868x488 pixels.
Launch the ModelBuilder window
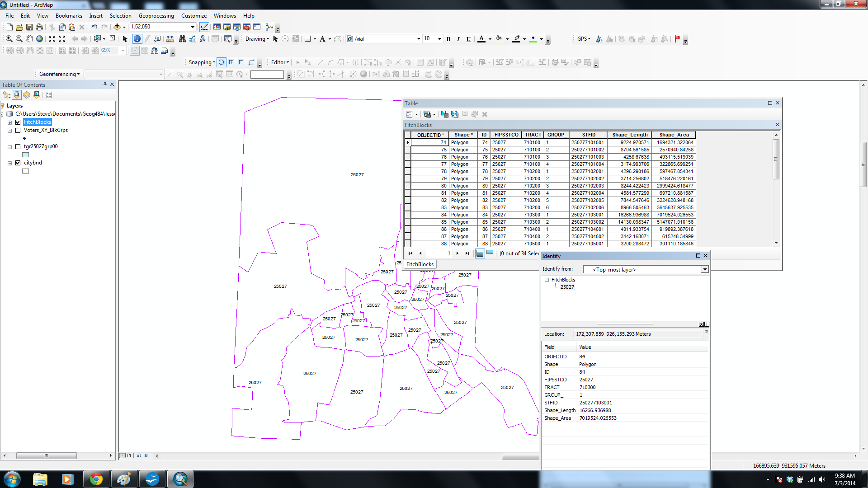269,27
